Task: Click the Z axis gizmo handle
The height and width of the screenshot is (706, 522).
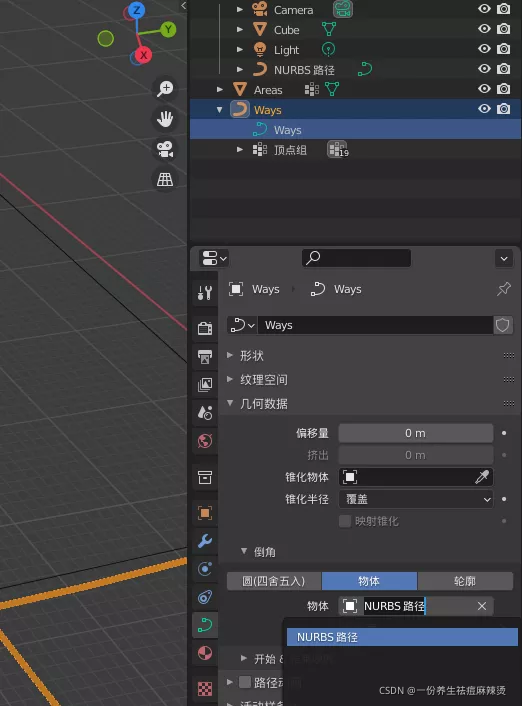Action: point(136,10)
